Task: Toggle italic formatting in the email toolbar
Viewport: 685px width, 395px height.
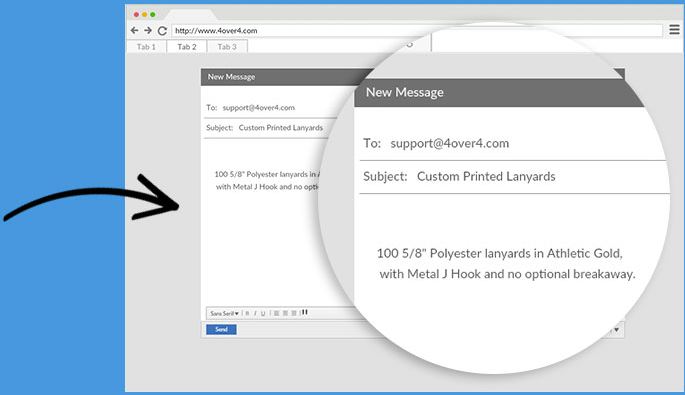Action: click(x=255, y=313)
